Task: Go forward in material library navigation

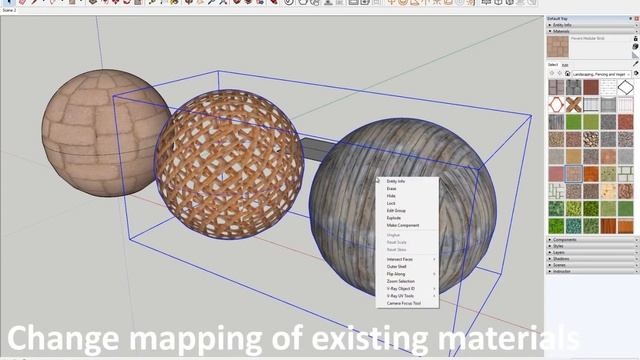Action: [560, 74]
